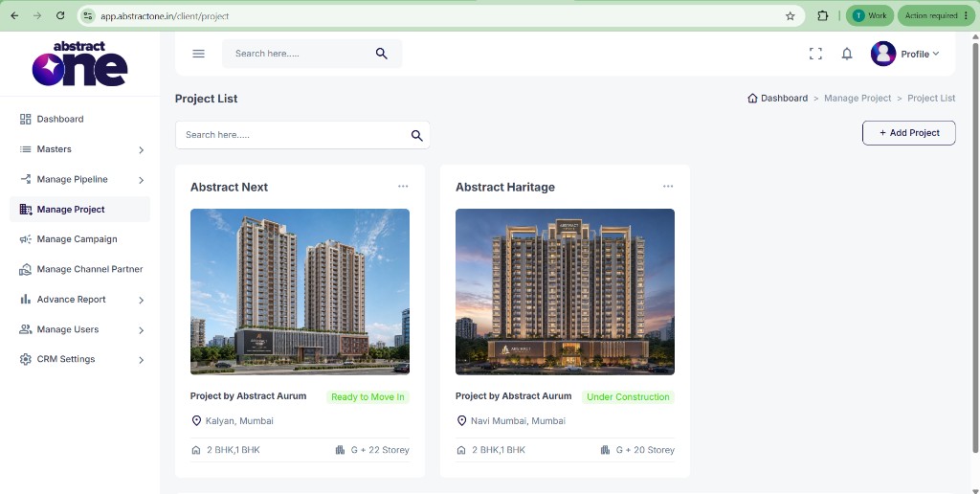Expand the Manage Users chevron
Screen dimensions: 980x494
(142, 330)
